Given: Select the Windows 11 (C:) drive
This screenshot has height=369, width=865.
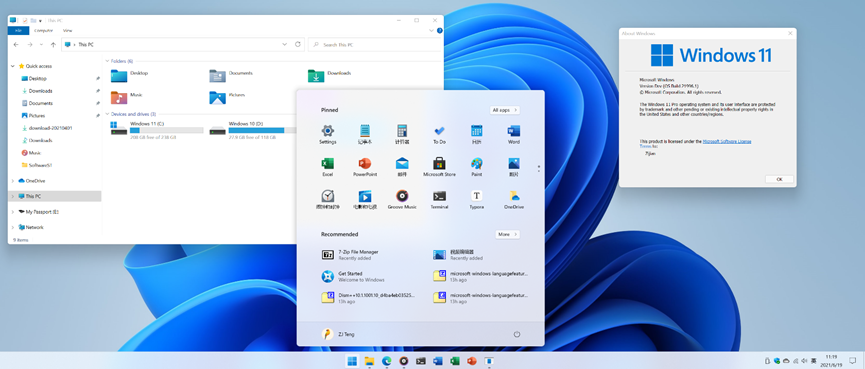Looking at the screenshot, I should (157, 130).
